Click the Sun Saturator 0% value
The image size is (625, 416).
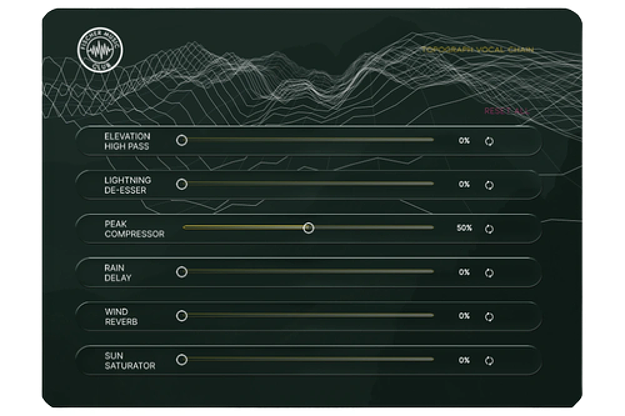[x=464, y=360]
